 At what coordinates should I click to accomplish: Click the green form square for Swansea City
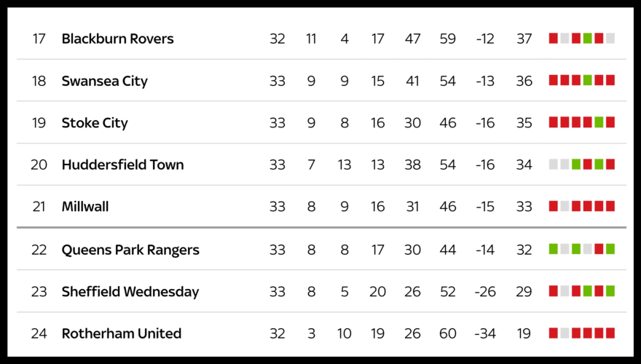pos(587,81)
